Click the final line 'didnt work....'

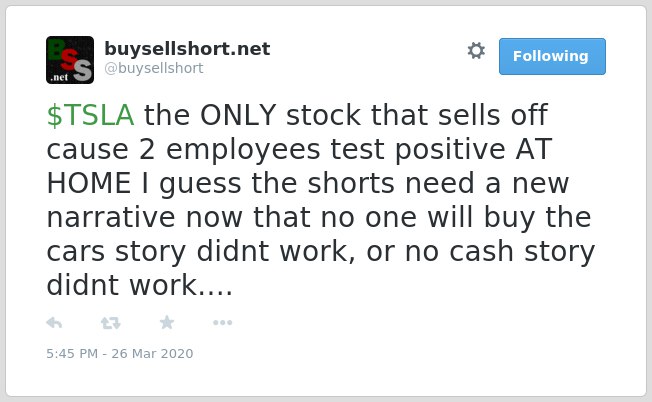coord(139,286)
